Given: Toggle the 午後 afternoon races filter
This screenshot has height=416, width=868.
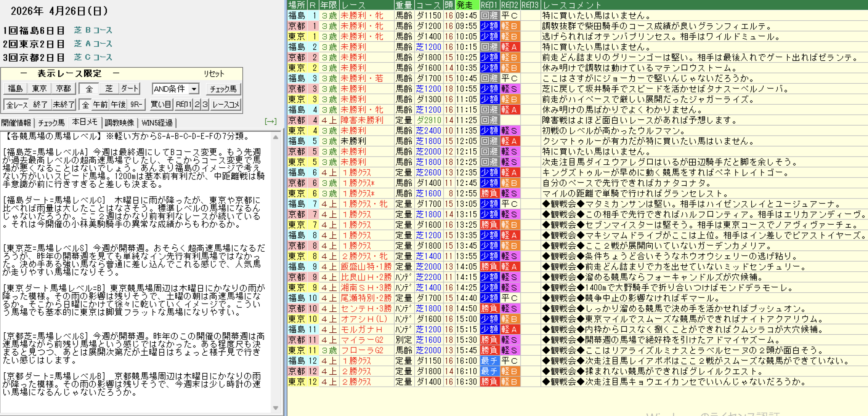Looking at the screenshot, I should click(x=118, y=105).
